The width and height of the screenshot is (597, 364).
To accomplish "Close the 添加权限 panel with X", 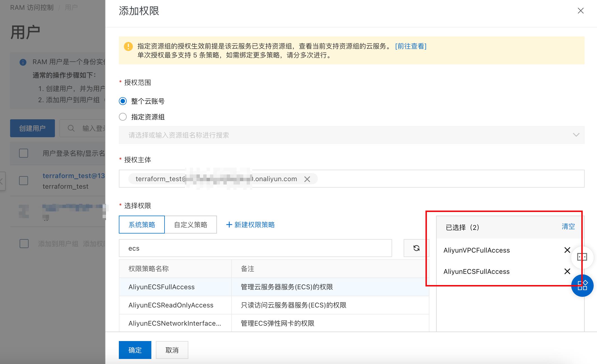I will click(580, 11).
